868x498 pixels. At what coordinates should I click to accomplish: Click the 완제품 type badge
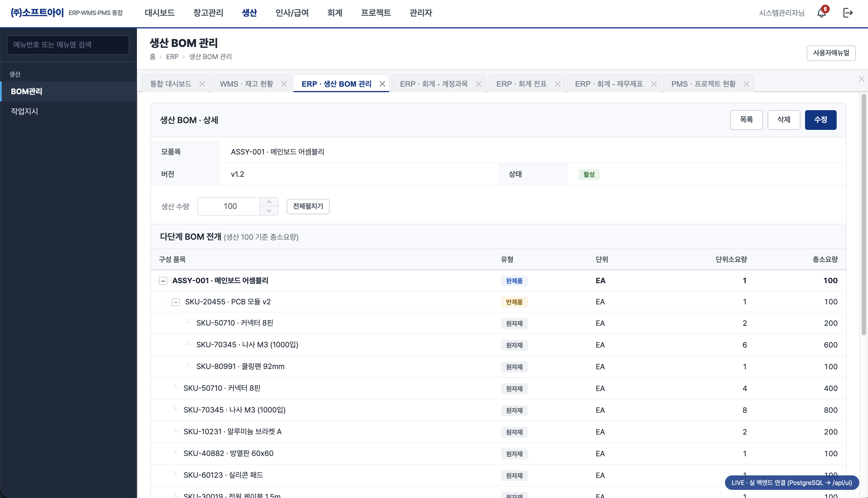[514, 281]
